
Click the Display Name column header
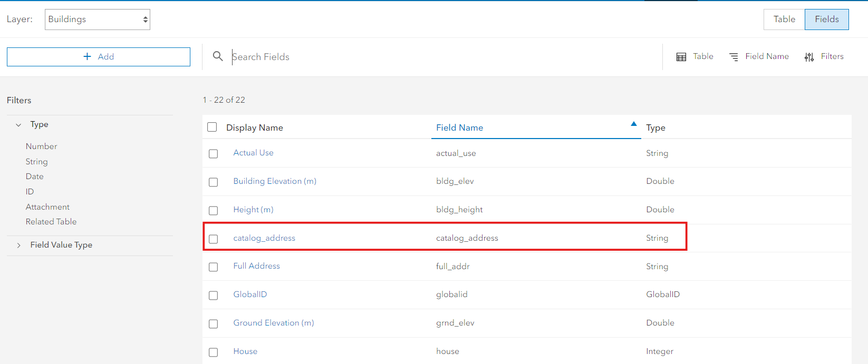pyautogui.click(x=254, y=127)
